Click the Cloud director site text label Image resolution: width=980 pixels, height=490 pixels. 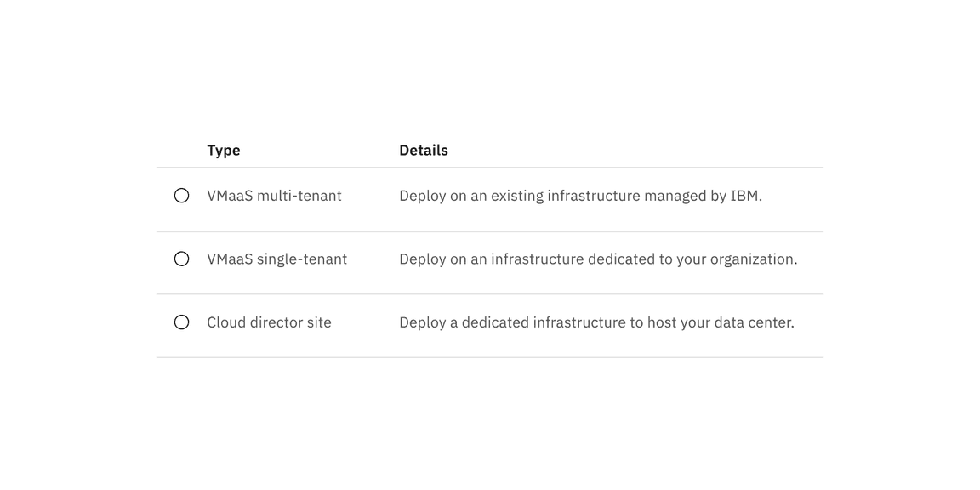(x=269, y=322)
